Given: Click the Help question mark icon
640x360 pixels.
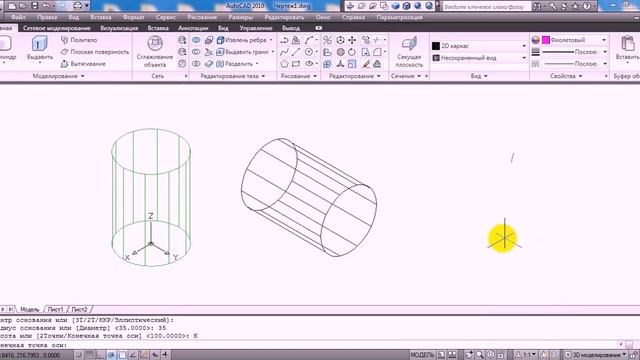Looking at the screenshot, I should click(x=587, y=6).
